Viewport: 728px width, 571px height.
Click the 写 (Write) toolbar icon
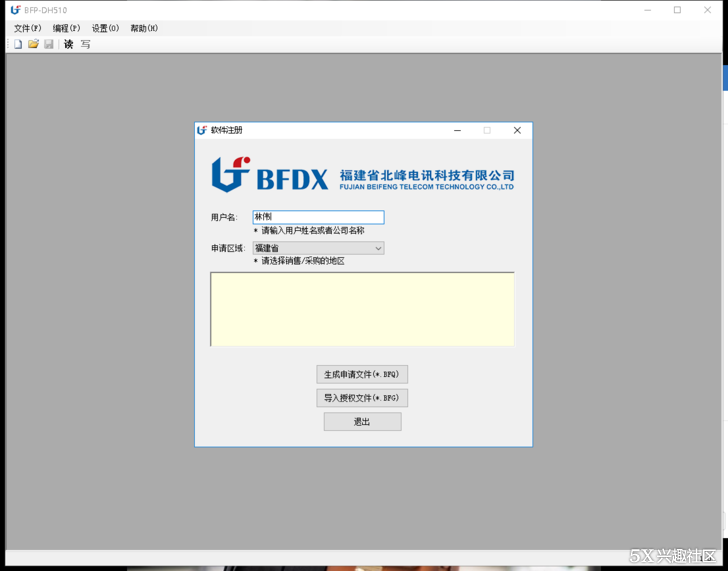coord(86,44)
